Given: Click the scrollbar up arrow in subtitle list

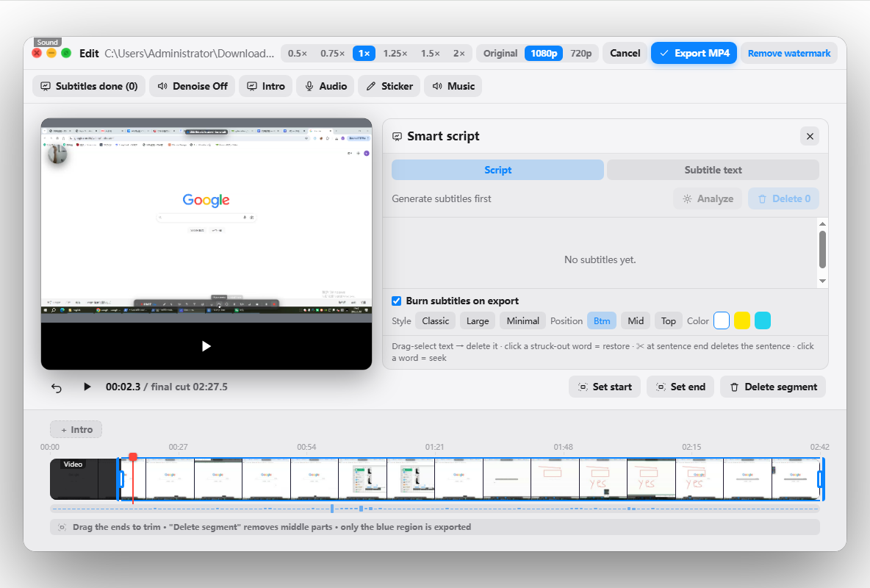Looking at the screenshot, I should [x=823, y=223].
